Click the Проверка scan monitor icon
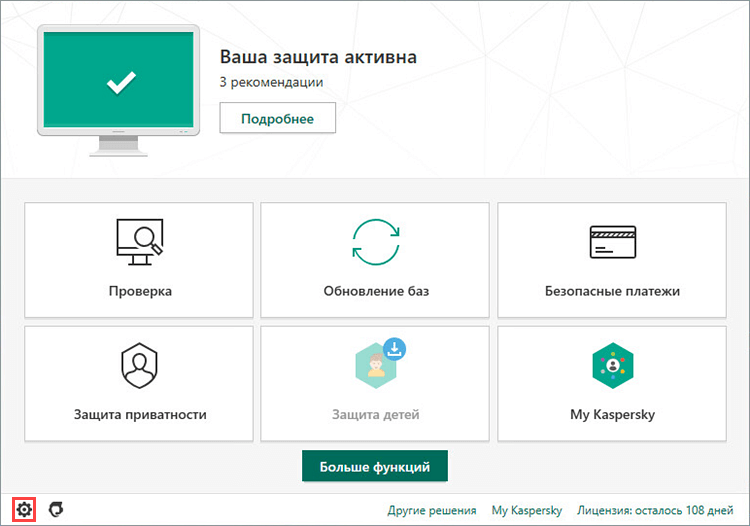Screen dimensions: 750x526 (x=140, y=242)
